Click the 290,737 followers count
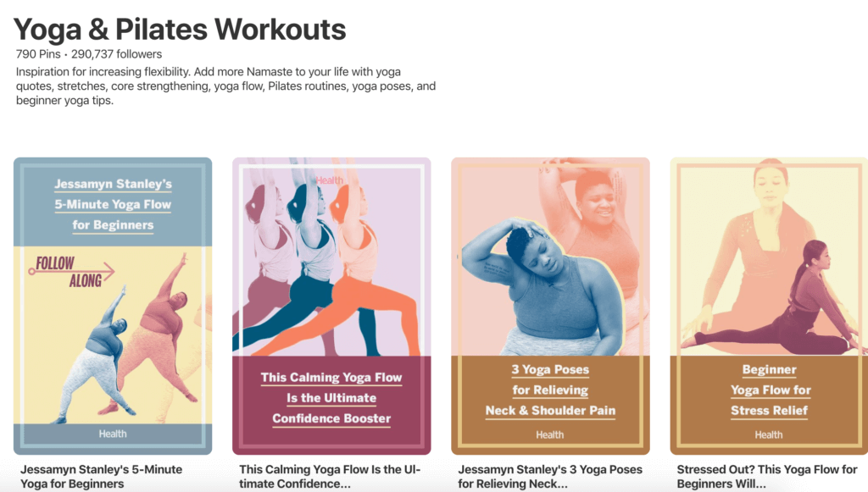This screenshot has width=868, height=492. tap(116, 54)
